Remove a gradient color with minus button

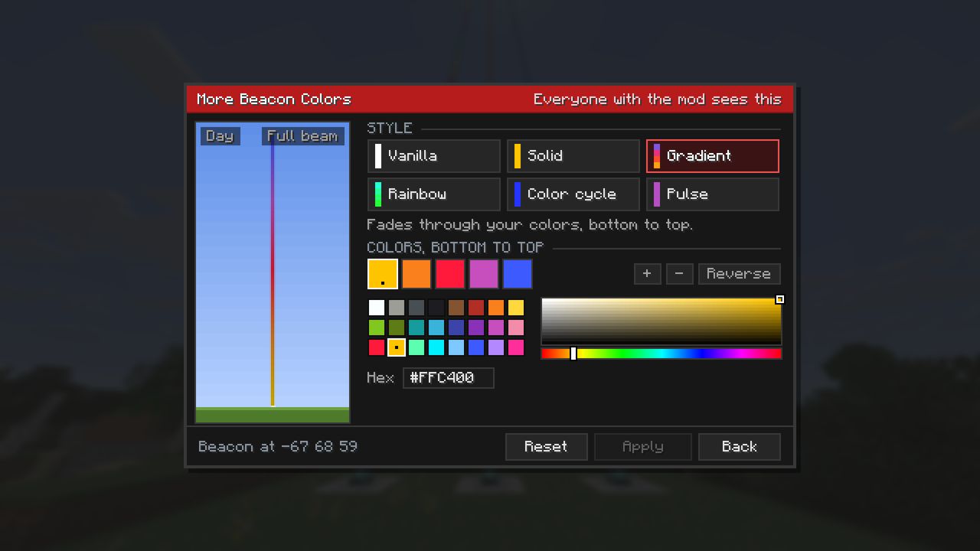[x=679, y=274]
